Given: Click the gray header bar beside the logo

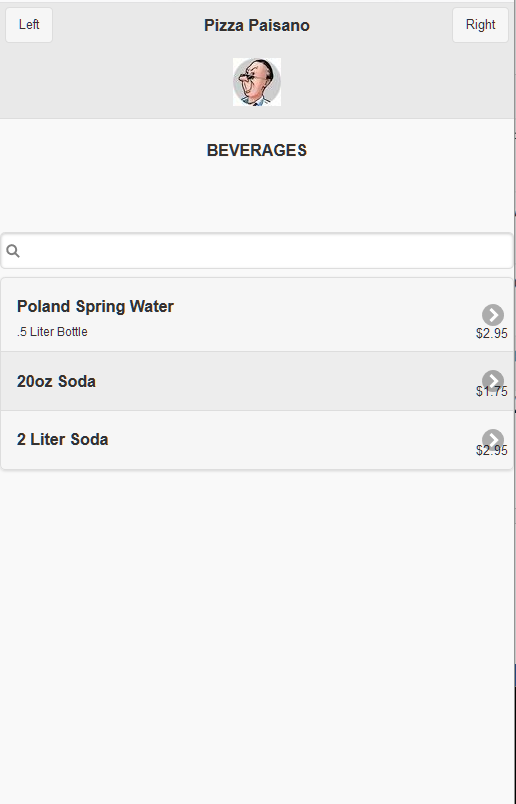Looking at the screenshot, I should [385, 82].
